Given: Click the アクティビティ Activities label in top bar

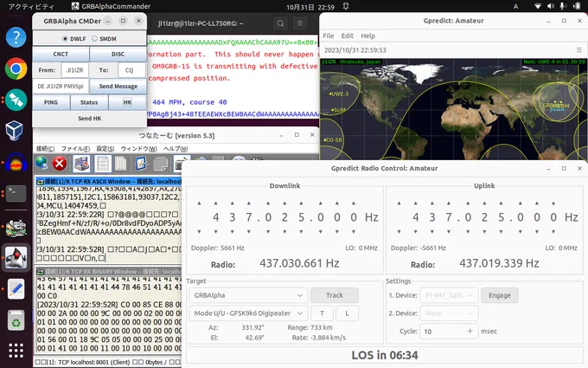Looking at the screenshot, I should click(x=31, y=6).
